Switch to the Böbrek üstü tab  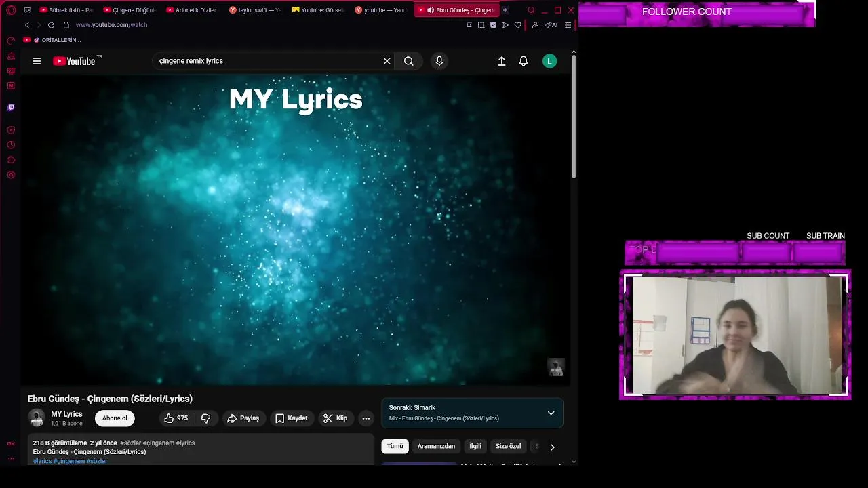66,10
